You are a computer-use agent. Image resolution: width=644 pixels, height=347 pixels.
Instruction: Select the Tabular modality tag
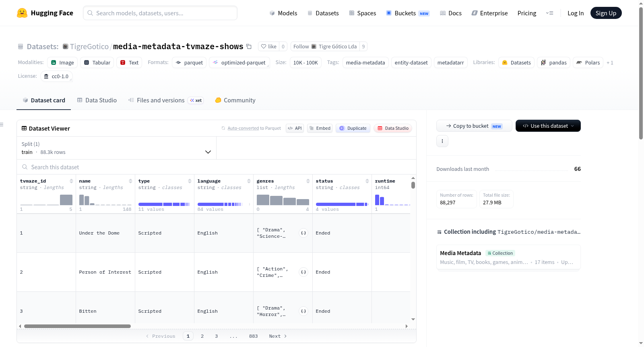pos(97,62)
